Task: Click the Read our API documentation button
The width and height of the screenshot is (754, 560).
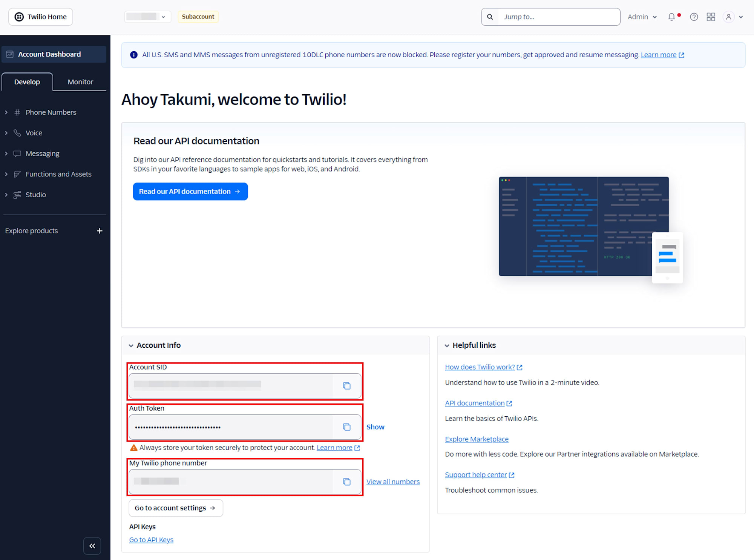Action: 190,192
